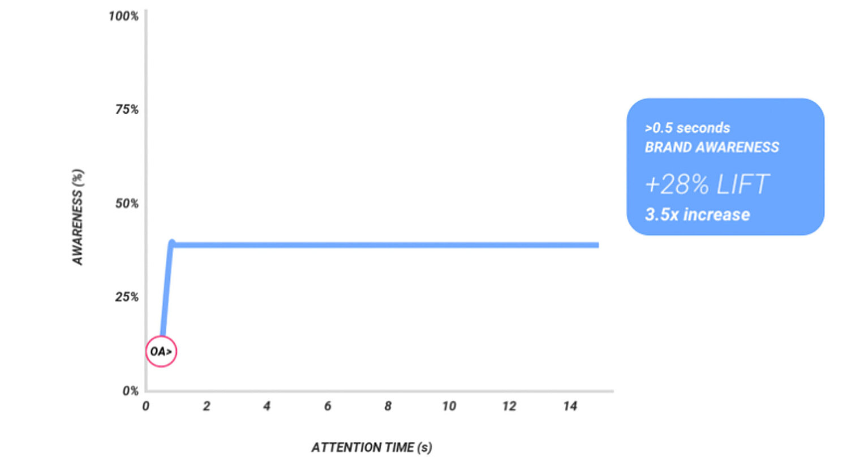Click the 10 on the x-axis
868x466 pixels.
(x=449, y=406)
